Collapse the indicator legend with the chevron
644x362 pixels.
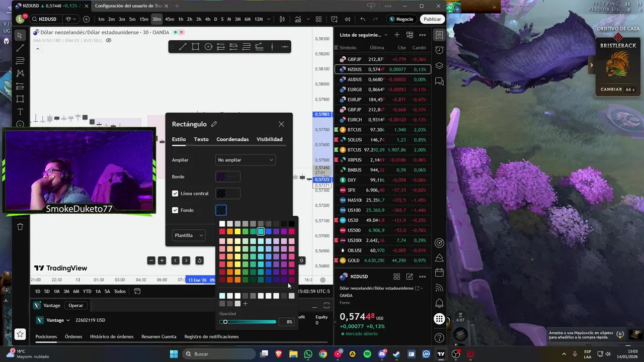[x=37, y=49]
